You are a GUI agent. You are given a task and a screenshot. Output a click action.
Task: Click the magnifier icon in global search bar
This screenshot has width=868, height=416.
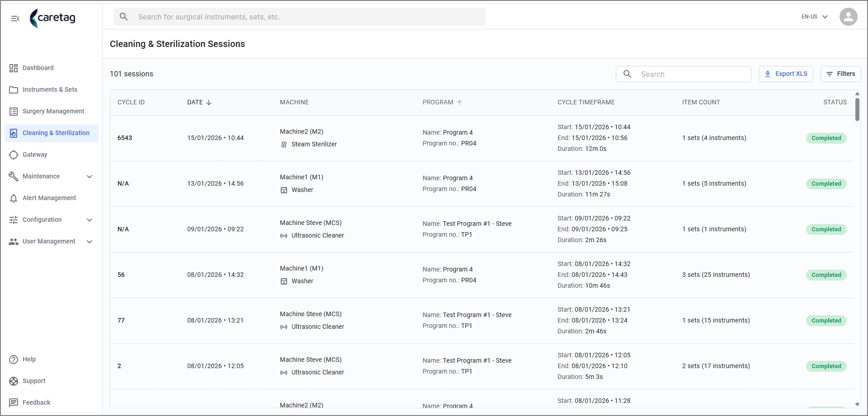[x=123, y=17]
